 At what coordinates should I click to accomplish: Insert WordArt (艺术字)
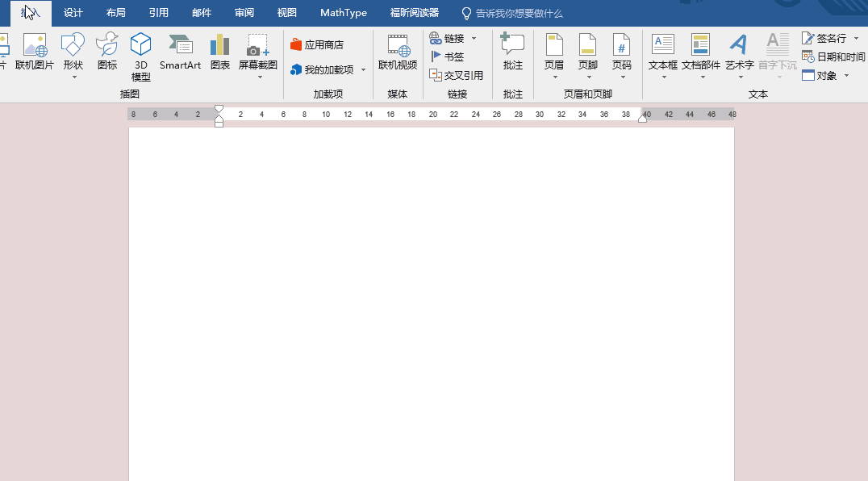[x=740, y=52]
